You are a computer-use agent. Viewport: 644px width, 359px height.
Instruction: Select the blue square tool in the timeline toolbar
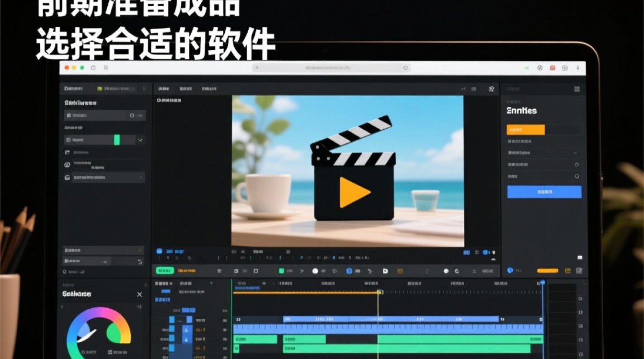click(349, 271)
